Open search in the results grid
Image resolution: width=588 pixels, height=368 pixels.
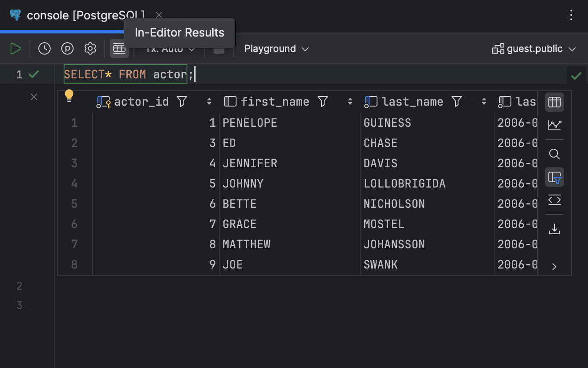coord(554,154)
